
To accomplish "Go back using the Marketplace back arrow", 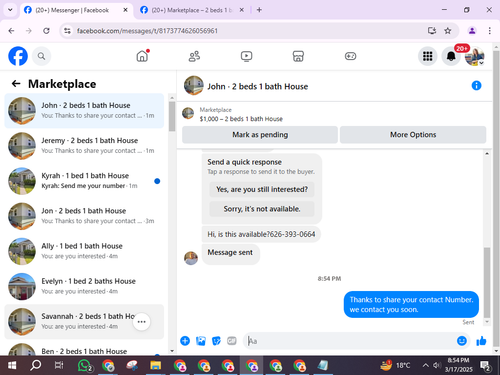I will [x=16, y=84].
